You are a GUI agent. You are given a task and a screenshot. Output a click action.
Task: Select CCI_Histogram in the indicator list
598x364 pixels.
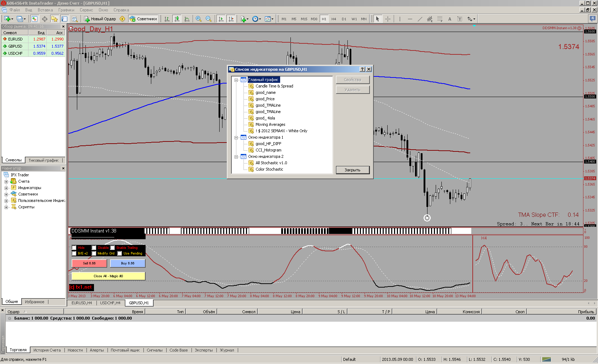pos(268,150)
